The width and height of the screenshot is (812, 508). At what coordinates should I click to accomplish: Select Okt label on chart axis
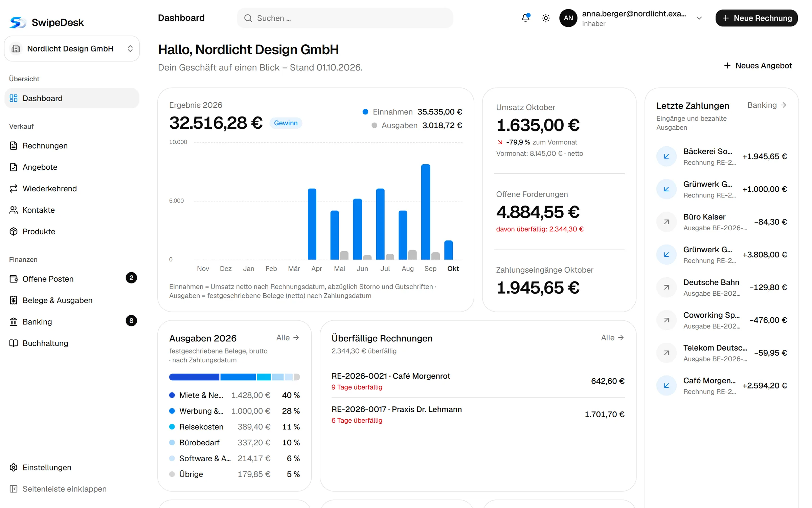pyautogui.click(x=453, y=269)
